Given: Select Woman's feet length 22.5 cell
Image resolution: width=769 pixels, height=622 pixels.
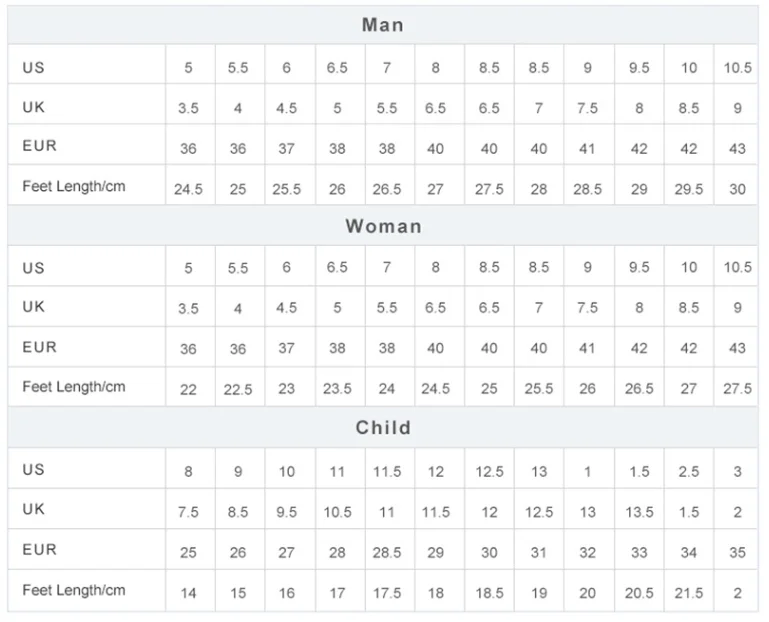Looking at the screenshot, I should tap(238, 389).
